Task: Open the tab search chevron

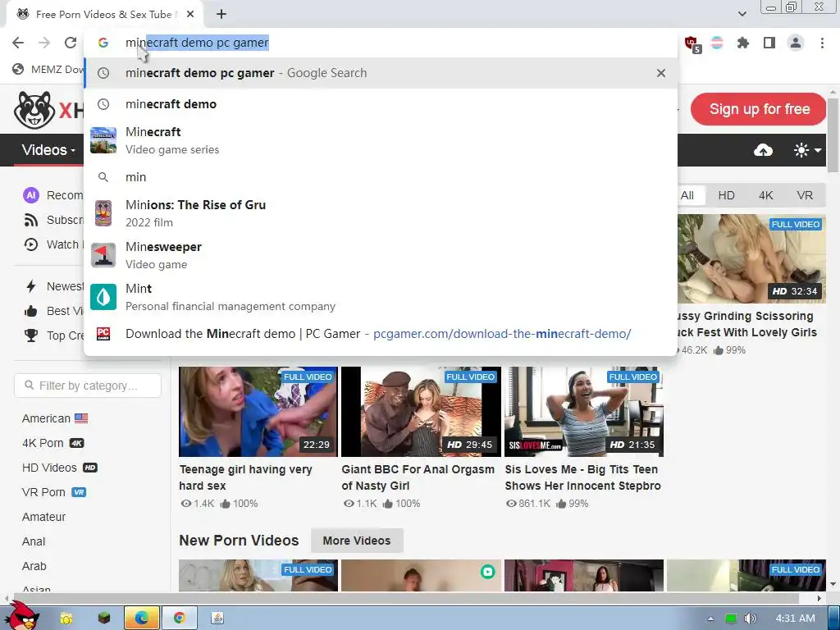Action: click(x=742, y=14)
